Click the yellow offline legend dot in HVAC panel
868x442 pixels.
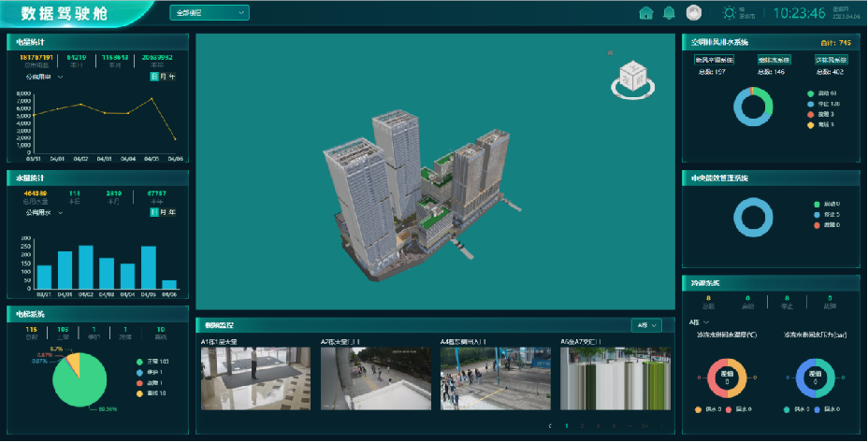pos(810,124)
